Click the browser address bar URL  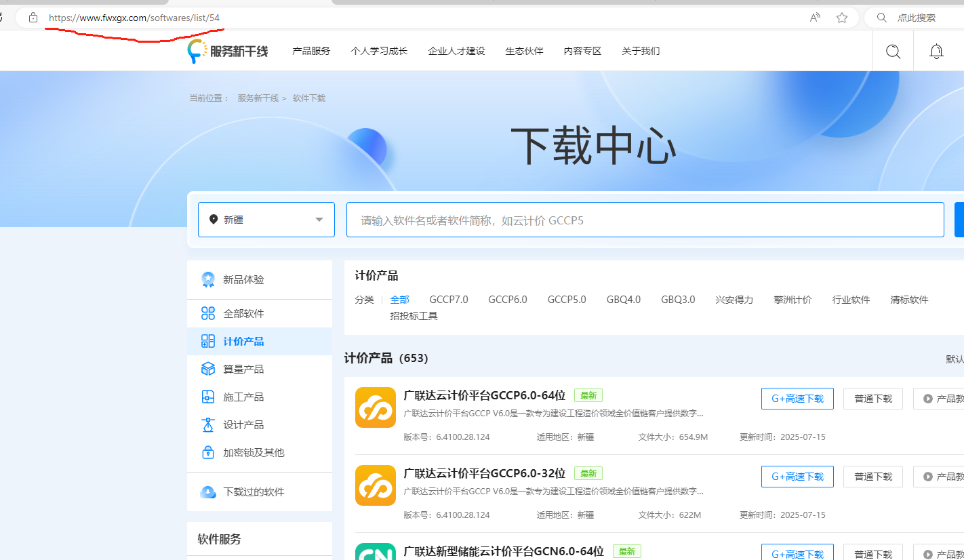[x=134, y=18]
